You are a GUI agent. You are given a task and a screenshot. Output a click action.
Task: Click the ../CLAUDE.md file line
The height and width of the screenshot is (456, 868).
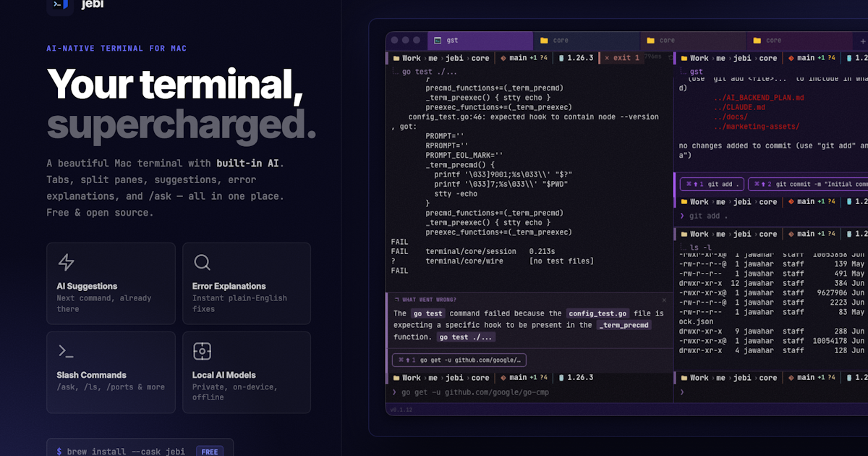click(x=739, y=107)
